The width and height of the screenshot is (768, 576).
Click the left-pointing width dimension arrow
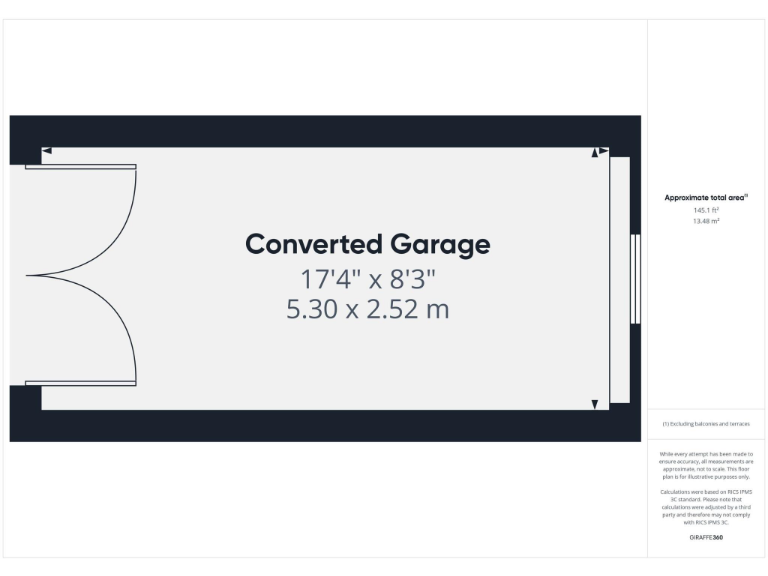tap(46, 152)
